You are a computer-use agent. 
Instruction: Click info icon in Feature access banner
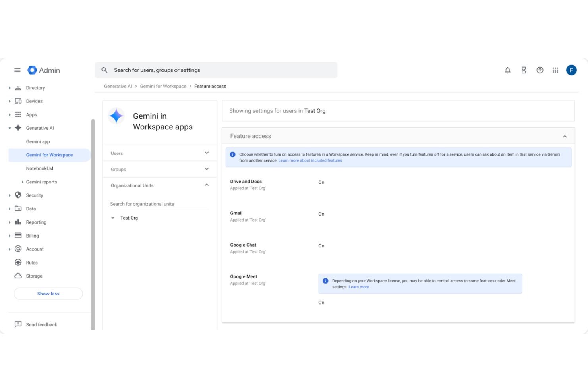coord(233,154)
